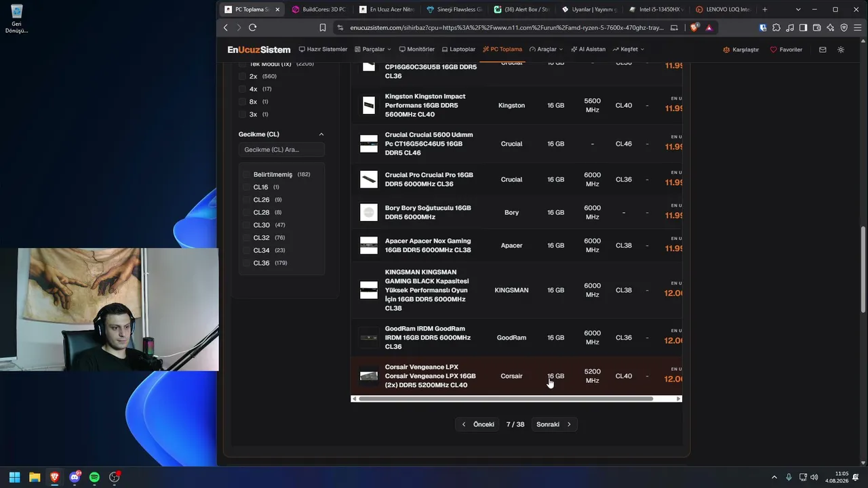Switch to the BuildCores 3D PC tab

point(319,9)
